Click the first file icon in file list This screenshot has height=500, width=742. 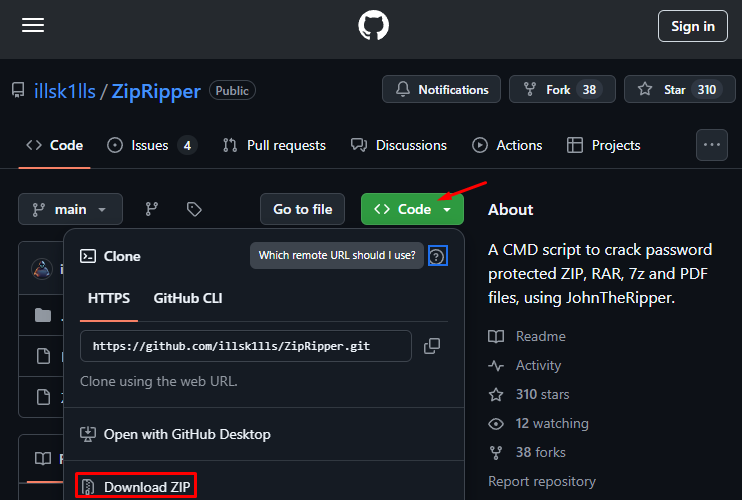click(43, 356)
